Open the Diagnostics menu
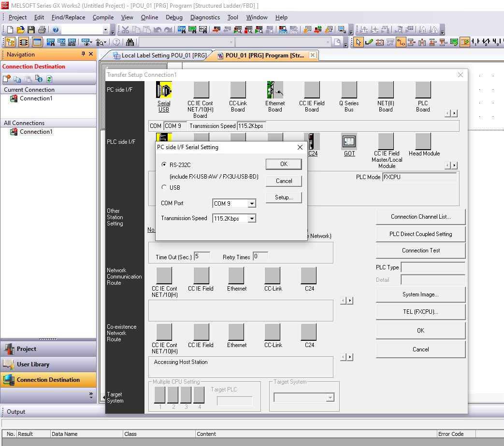This screenshot has height=446, width=504. (205, 17)
